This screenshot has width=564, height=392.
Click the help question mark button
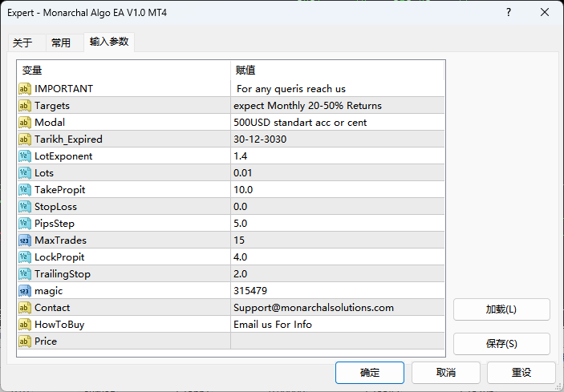[x=508, y=13]
